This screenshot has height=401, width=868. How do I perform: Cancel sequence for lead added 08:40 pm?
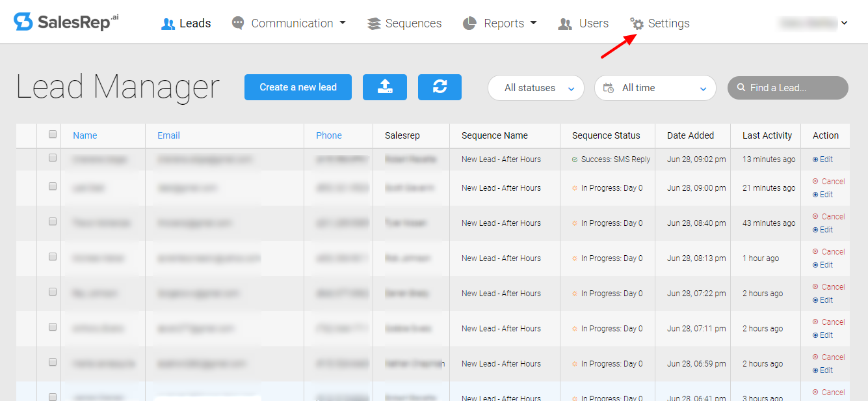click(x=828, y=217)
